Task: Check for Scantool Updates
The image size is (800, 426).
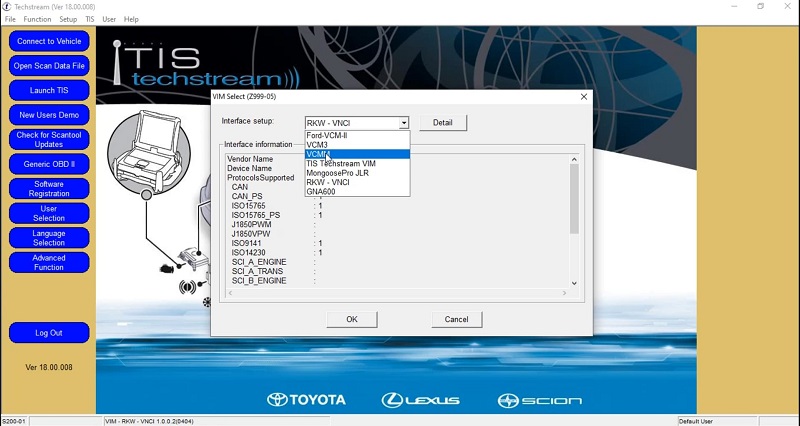Action: [49, 139]
